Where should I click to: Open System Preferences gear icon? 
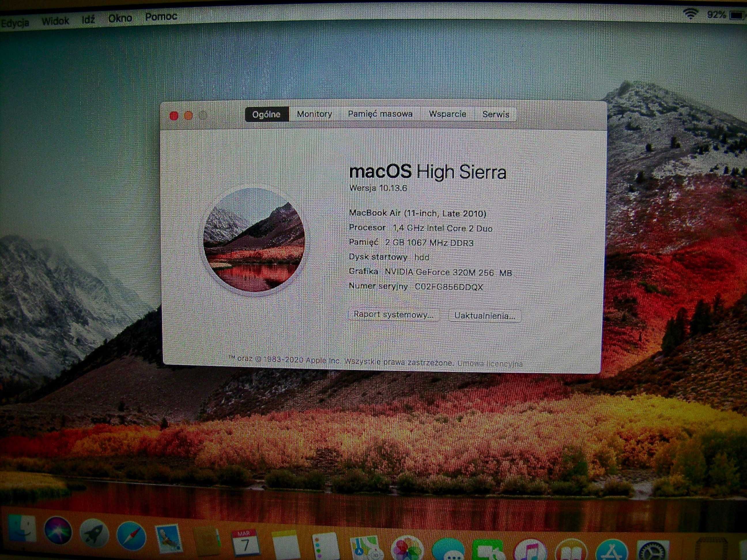652,551
